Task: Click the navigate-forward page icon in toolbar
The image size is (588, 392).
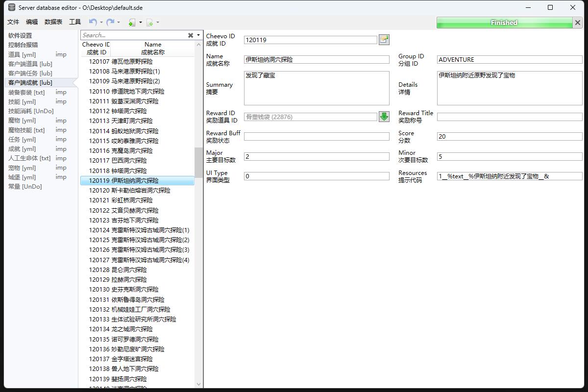Action: tap(150, 23)
